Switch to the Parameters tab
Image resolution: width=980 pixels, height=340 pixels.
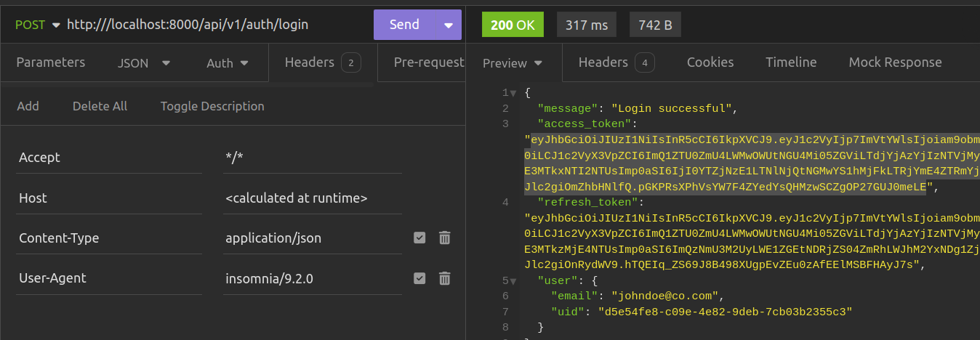coord(51,62)
